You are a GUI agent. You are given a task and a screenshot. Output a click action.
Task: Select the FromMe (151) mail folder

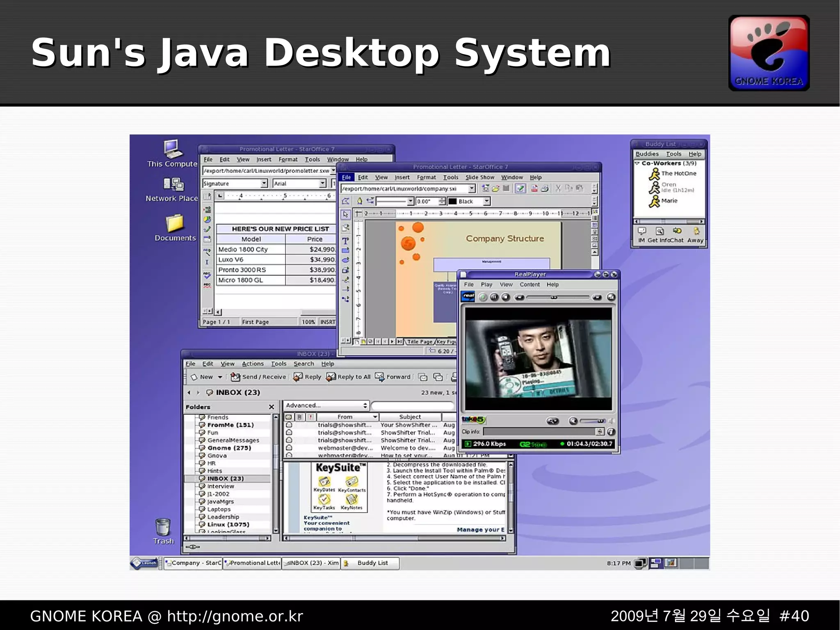pos(231,425)
